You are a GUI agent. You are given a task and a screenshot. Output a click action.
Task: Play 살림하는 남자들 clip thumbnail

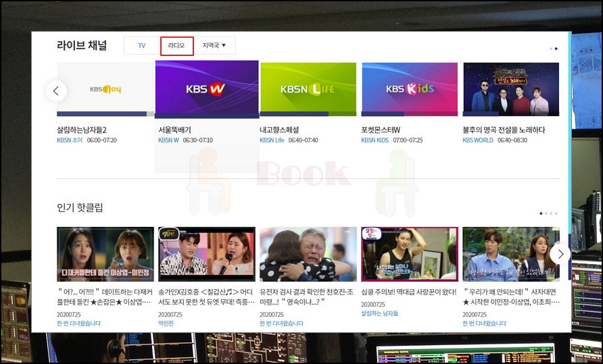tap(410, 254)
